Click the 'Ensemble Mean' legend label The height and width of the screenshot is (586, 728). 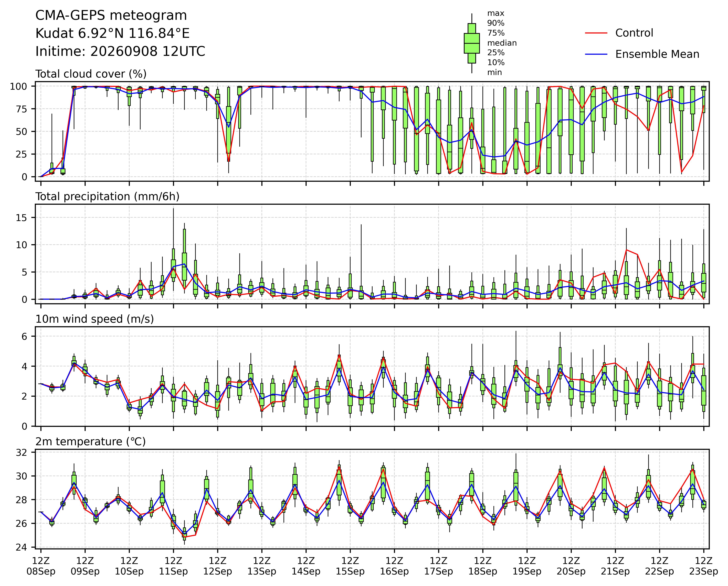click(657, 54)
